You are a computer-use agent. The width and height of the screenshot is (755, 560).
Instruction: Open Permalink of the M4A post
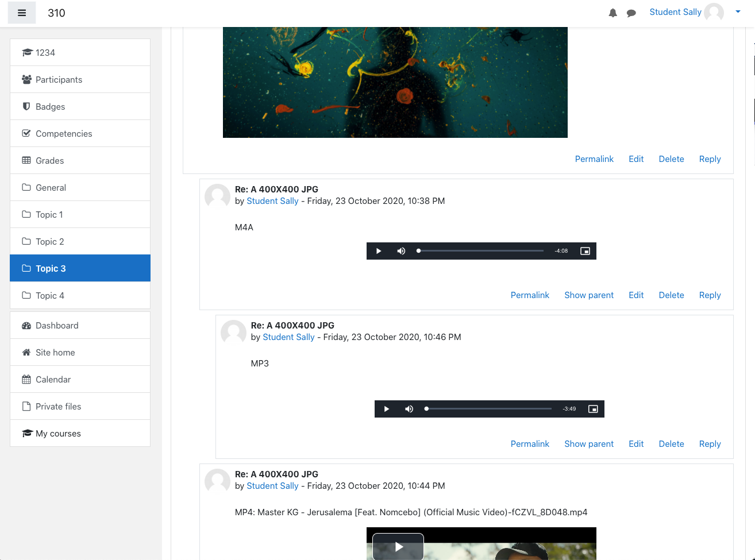pos(530,295)
